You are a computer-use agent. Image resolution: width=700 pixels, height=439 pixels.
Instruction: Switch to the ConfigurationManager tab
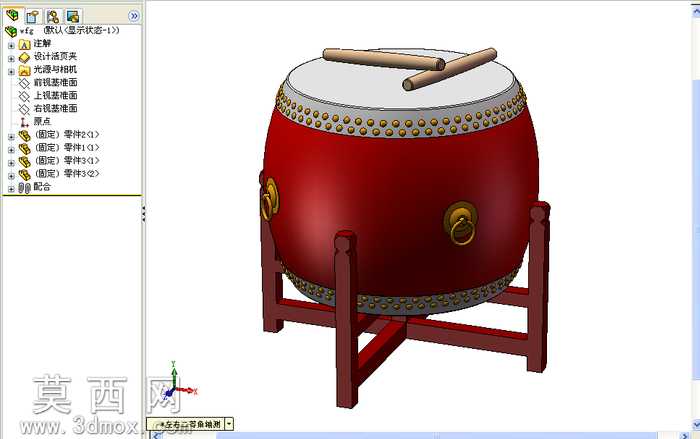click(53, 17)
